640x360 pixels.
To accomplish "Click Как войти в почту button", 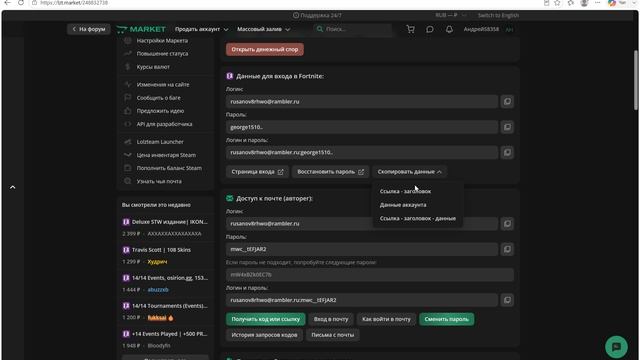I will point(386,319).
